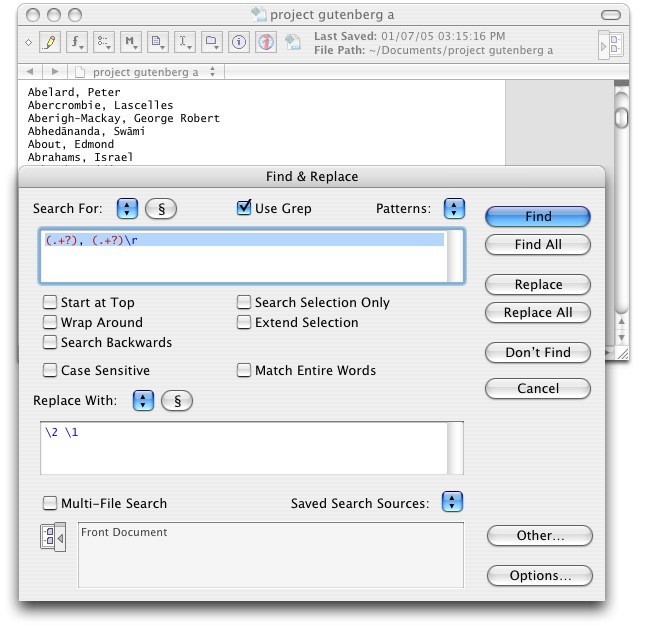648x629 pixels.
Task: Enable Start at Top option
Action: (50, 302)
